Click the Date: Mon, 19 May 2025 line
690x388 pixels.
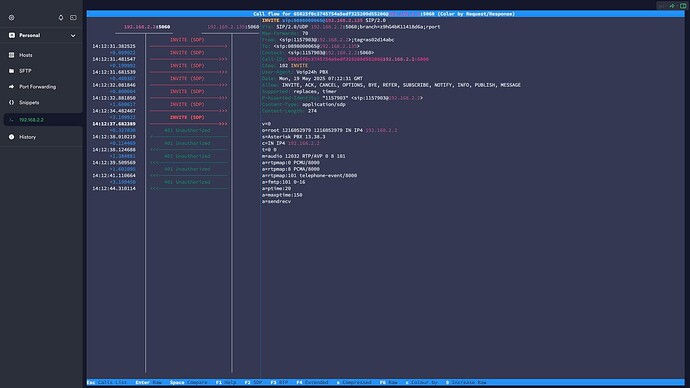pyautogui.click(x=312, y=78)
